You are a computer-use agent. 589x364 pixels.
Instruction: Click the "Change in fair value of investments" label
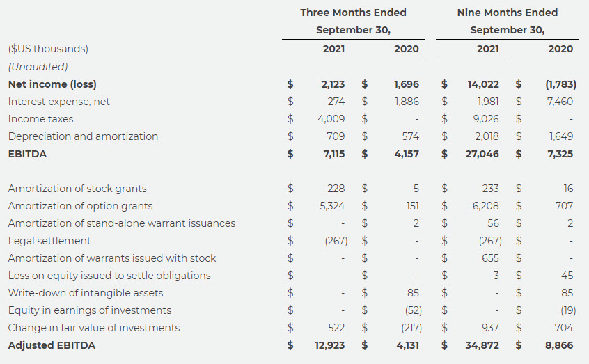93,328
